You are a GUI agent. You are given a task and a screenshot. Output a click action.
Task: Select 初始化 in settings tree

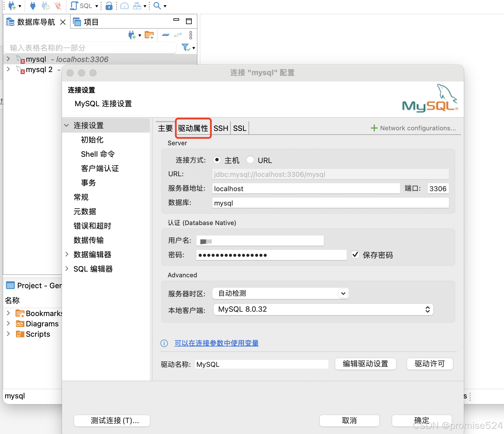point(92,140)
